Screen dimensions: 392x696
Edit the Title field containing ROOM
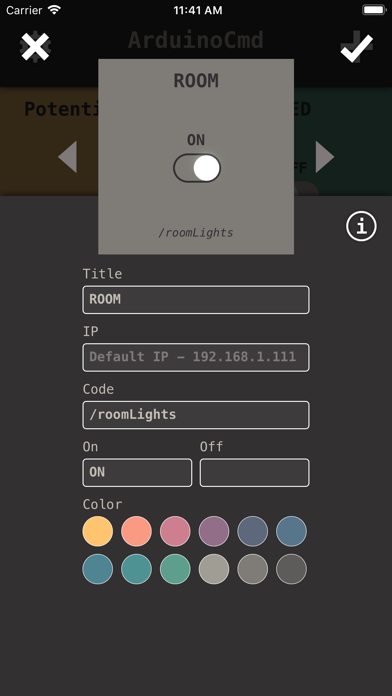coord(196,300)
